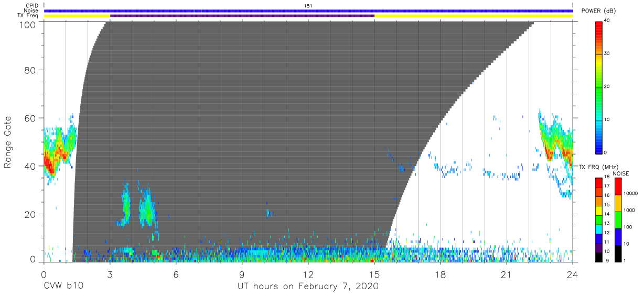Click the NOISE legend title

[x=621, y=173]
